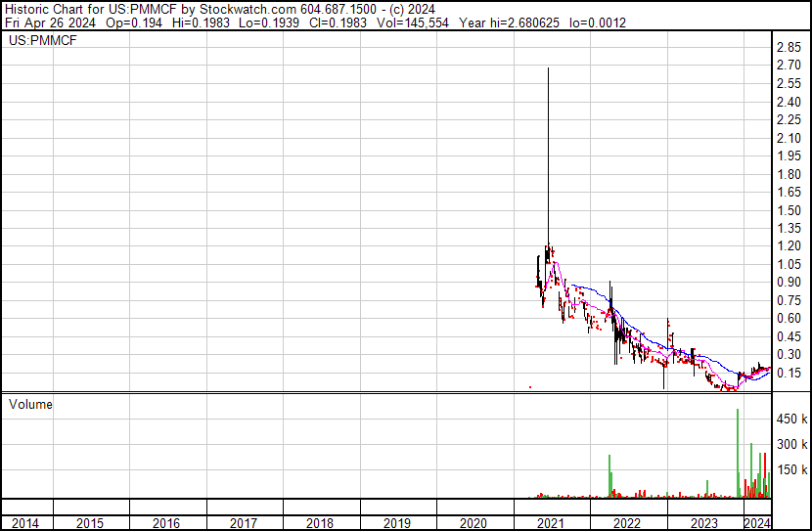
Task: Click the Cl=0.1983 closing price text
Action: 338,22
